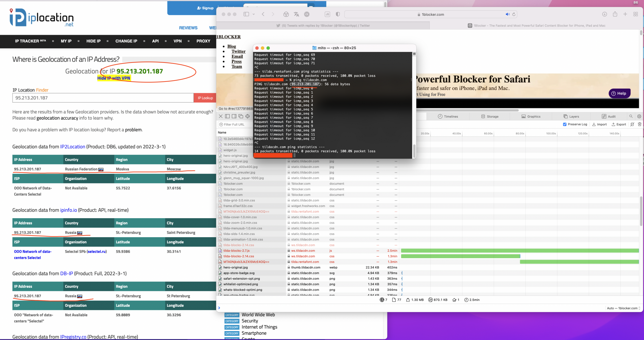644x340 pixels.
Task: Toggle the Safari sidebar button
Action: point(246,14)
